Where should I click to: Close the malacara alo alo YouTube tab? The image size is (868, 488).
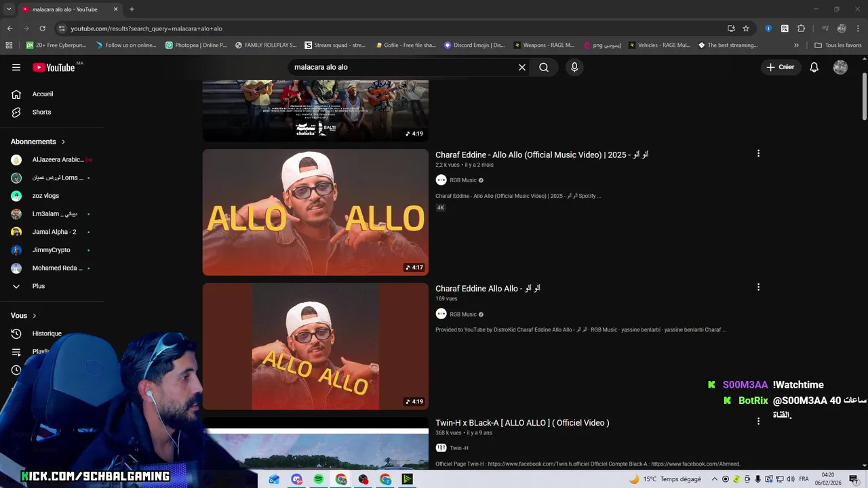(x=115, y=9)
